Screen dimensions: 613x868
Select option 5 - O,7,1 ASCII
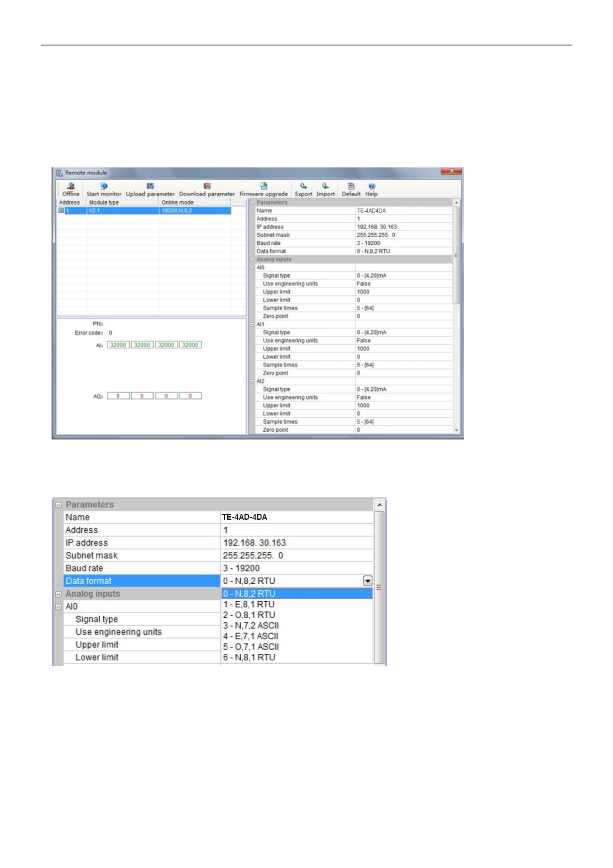pyautogui.click(x=297, y=647)
